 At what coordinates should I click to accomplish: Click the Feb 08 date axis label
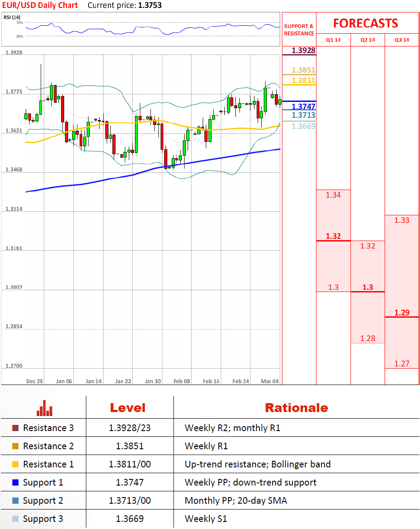[182, 381]
